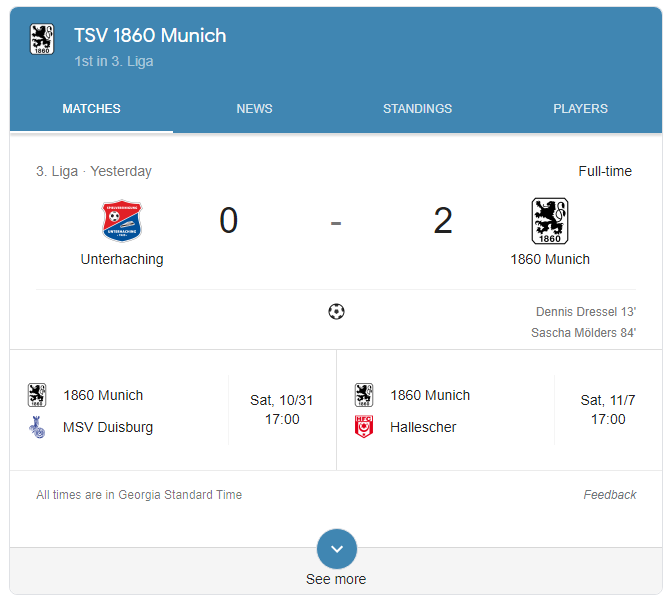Click the 1860 Munich crest in the Duisburg fixture
The width and height of the screenshot is (671, 597).
click(37, 395)
